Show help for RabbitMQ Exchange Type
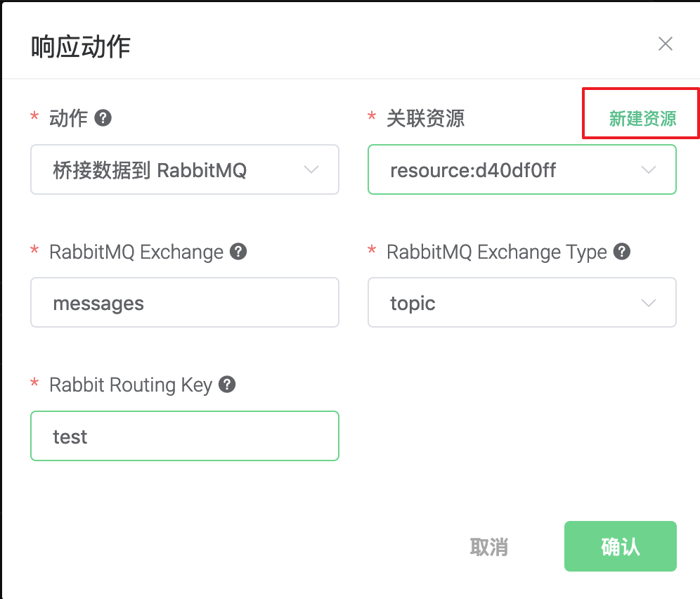The height and width of the screenshot is (599, 700). [621, 252]
